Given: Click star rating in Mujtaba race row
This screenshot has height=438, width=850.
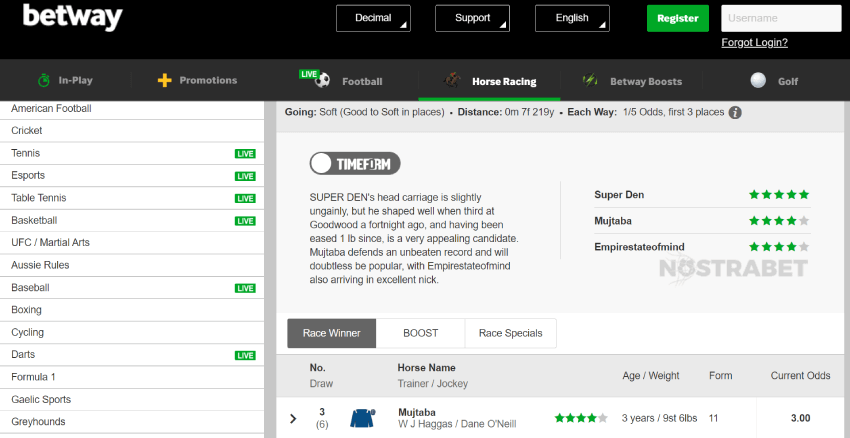Looking at the screenshot, I should click(x=581, y=418).
